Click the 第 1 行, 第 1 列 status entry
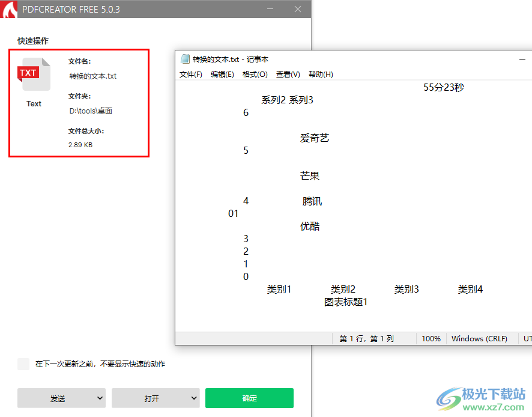532x417 pixels. click(366, 338)
